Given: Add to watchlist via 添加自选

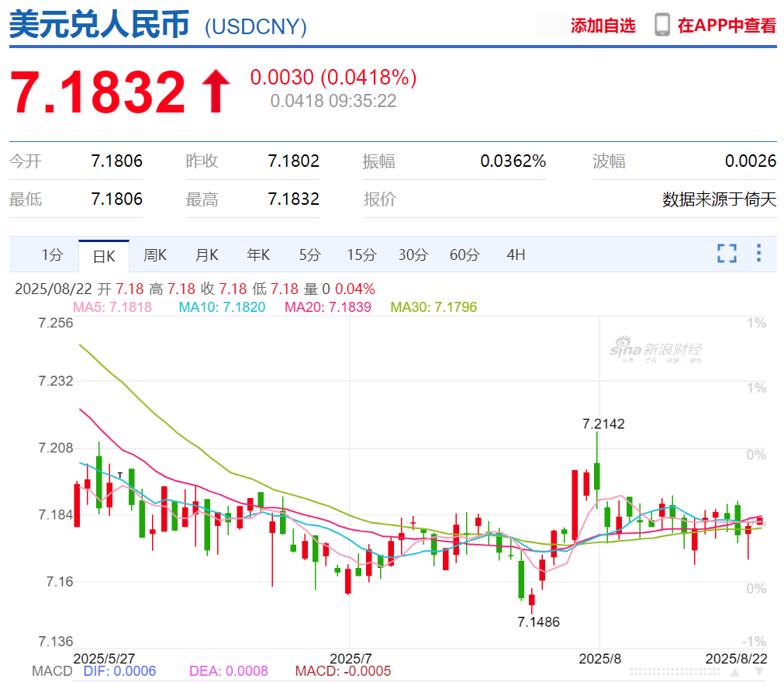Looking at the screenshot, I should pos(603,26).
